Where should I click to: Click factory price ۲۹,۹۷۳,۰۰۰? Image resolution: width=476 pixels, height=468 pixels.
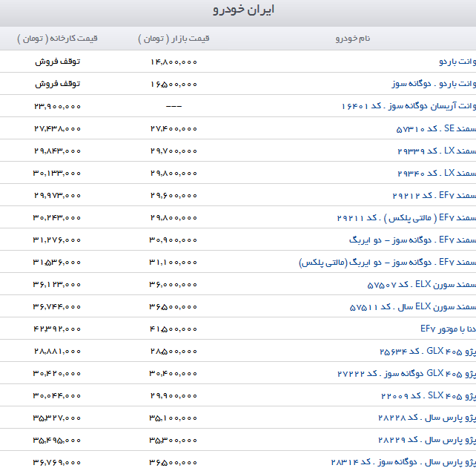(x=57, y=196)
